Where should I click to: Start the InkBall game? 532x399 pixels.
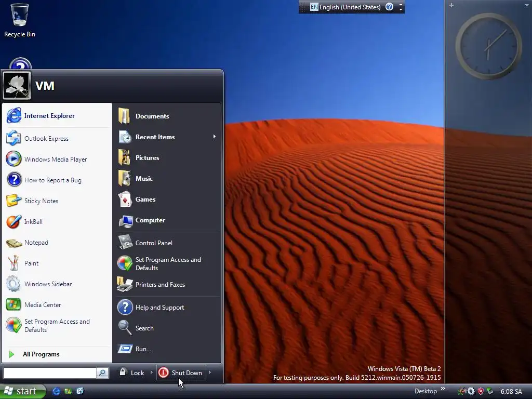[x=57, y=221]
